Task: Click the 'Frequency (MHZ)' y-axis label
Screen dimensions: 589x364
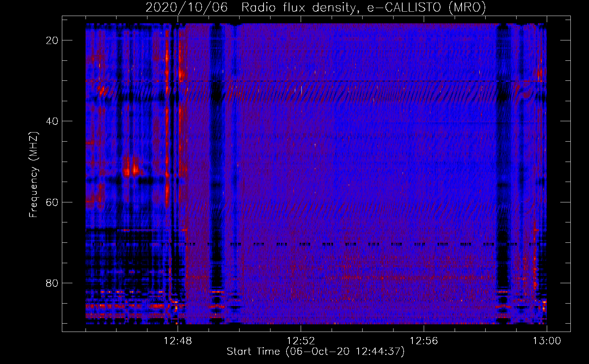Action: click(33, 175)
